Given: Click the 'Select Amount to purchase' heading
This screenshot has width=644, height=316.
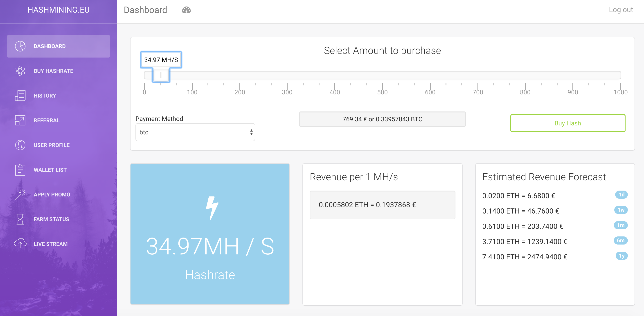Looking at the screenshot, I should (382, 51).
